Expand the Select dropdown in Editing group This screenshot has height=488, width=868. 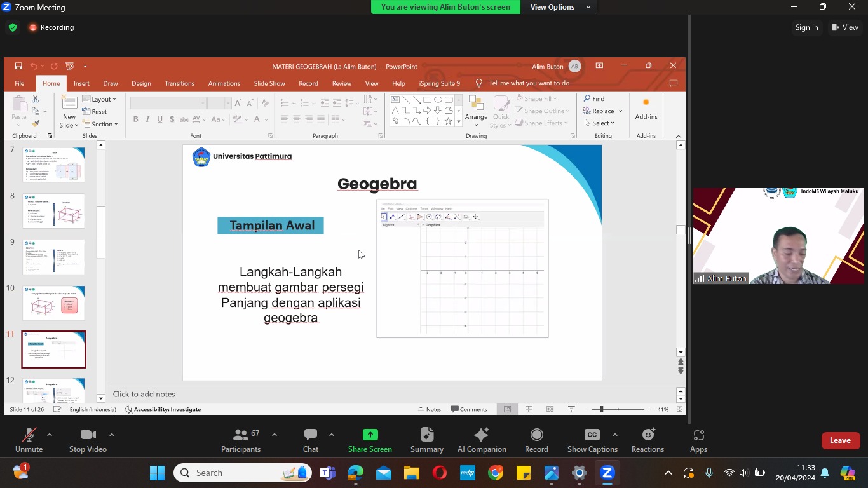coord(599,123)
